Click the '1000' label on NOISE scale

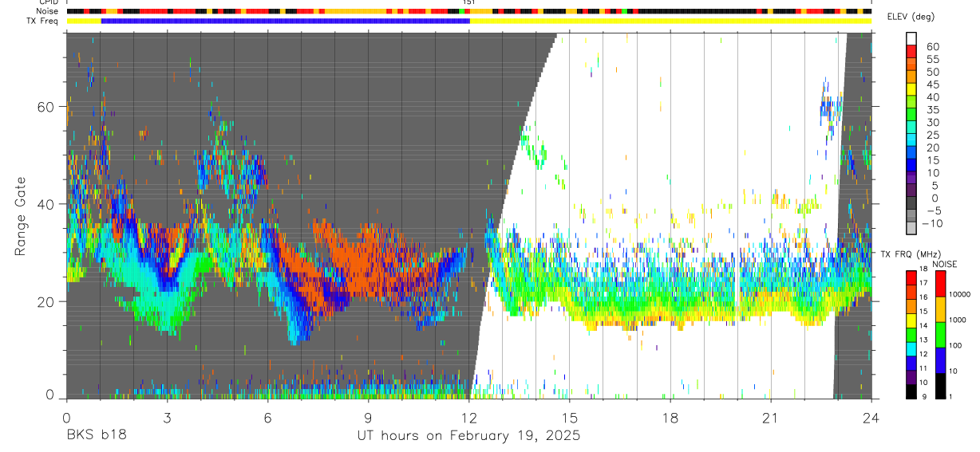(957, 320)
